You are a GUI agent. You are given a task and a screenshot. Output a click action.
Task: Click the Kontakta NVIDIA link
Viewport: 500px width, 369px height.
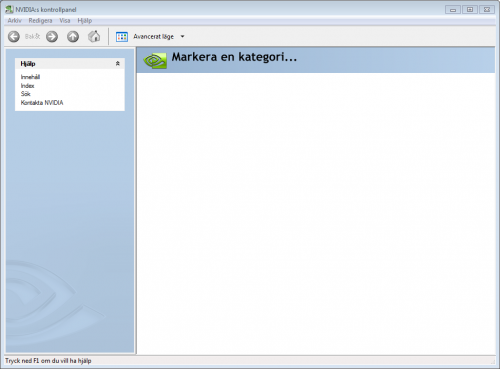click(x=42, y=103)
